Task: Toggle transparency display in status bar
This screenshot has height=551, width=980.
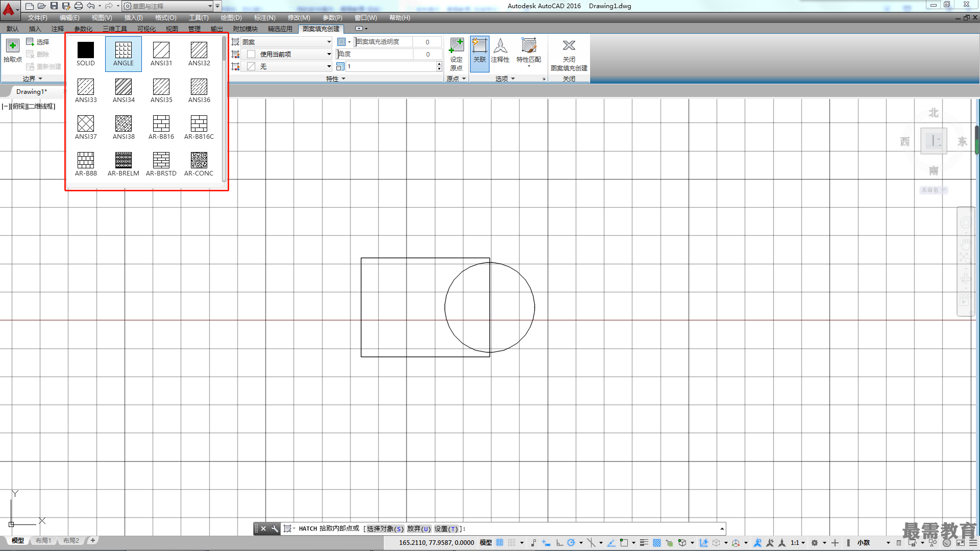Action: tap(657, 543)
